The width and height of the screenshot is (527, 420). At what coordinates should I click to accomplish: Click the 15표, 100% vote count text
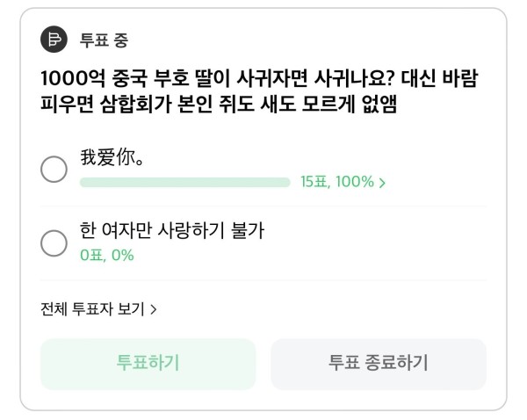(337, 182)
